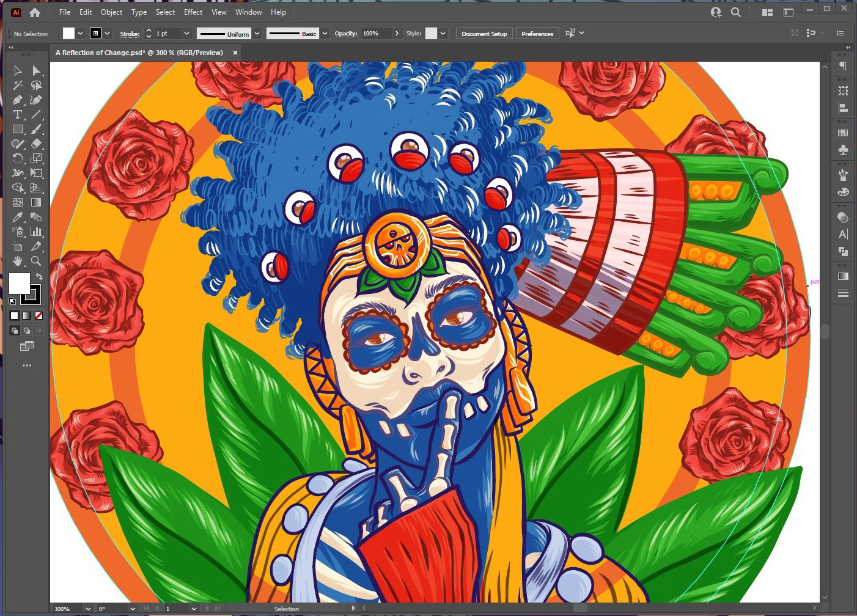Change the screen mode
This screenshot has height=616, width=857.
point(26,346)
